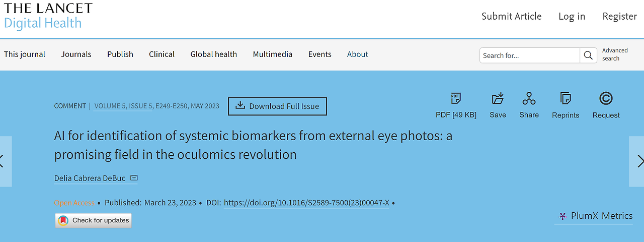Image resolution: width=644 pixels, height=242 pixels.
Task: Select the Global health menu item
Action: [214, 54]
